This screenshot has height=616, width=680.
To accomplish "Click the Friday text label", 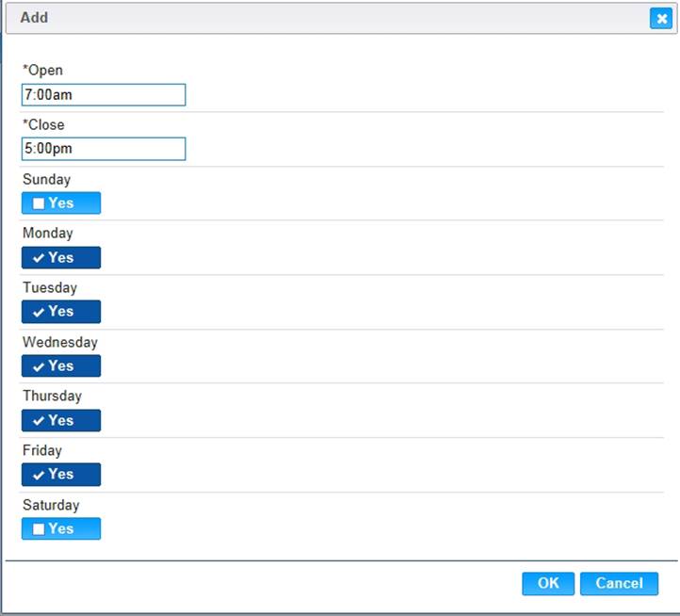I will [41, 450].
